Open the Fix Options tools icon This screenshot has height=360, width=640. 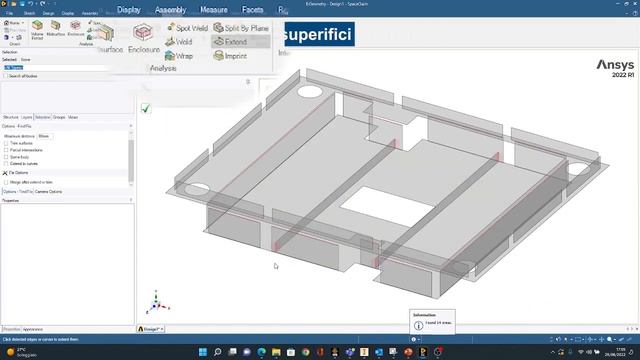(x=5, y=173)
